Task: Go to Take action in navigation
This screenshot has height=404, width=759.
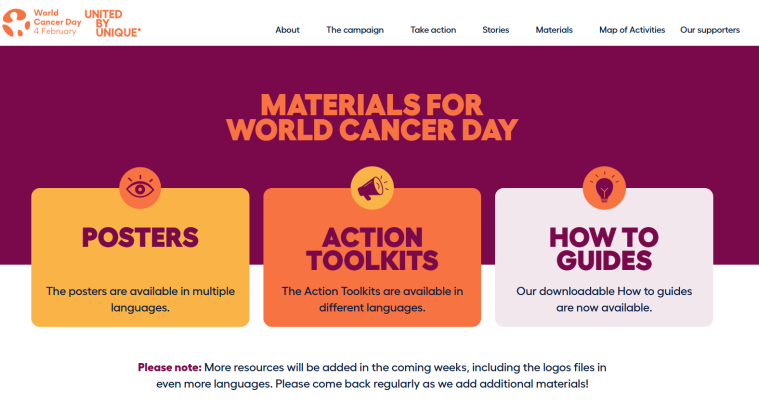Action: coord(433,30)
